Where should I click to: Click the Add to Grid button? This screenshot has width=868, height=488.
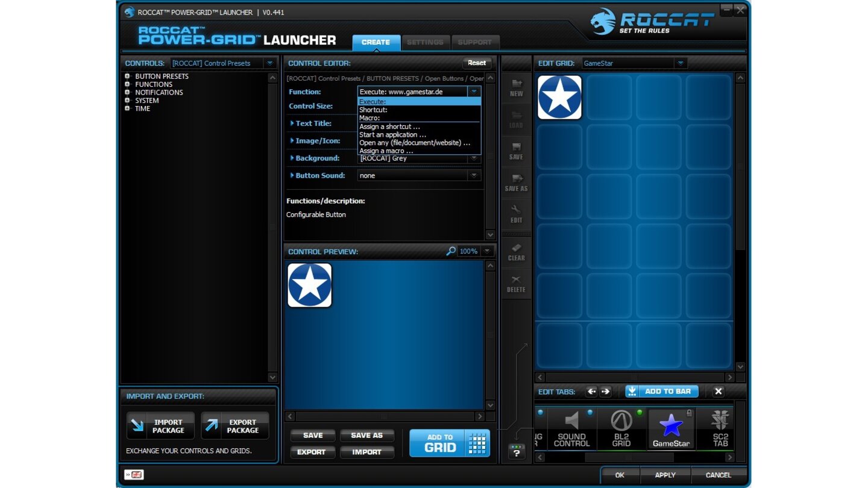tap(450, 443)
